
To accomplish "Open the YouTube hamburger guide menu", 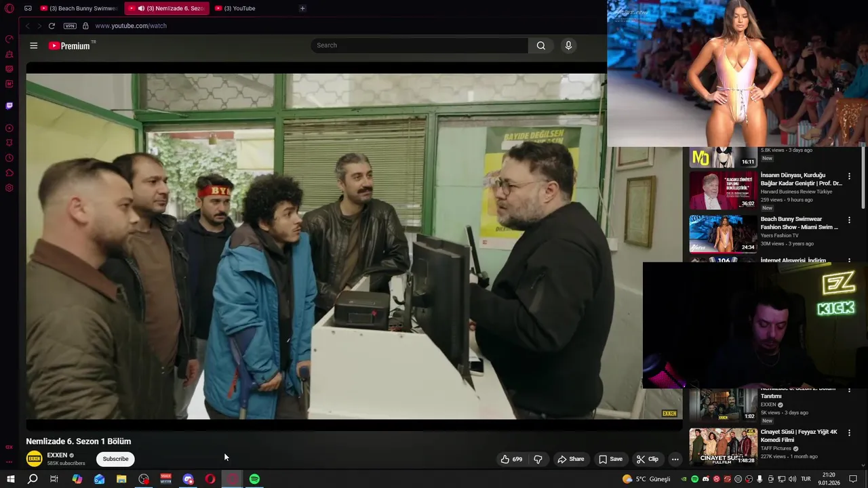I will click(x=33, y=45).
